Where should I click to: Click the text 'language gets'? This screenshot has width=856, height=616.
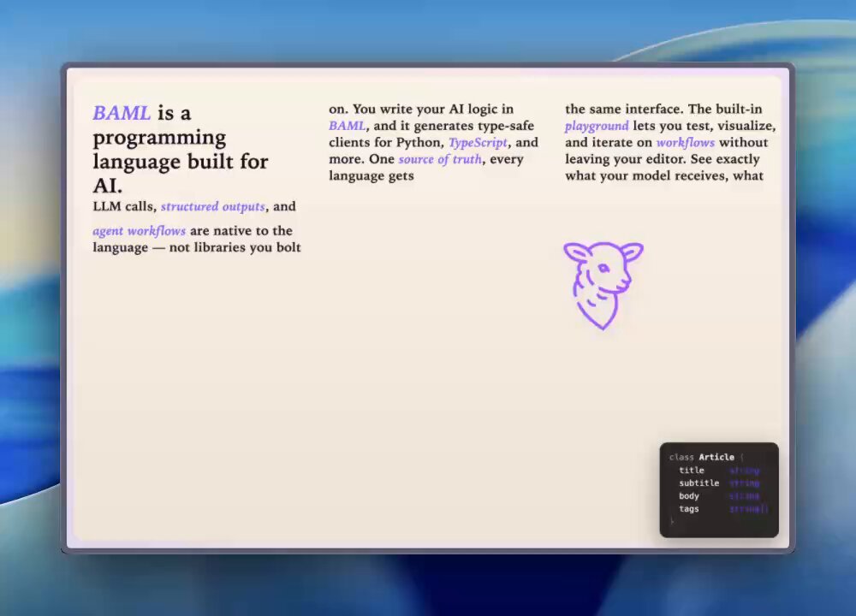372,176
